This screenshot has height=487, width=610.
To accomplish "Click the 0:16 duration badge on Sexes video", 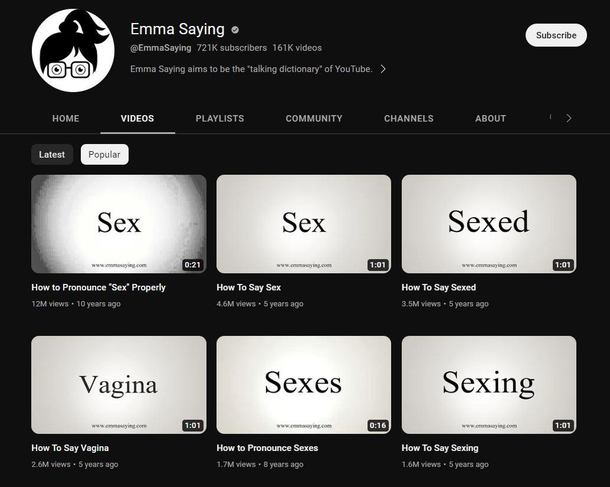I will 378,426.
